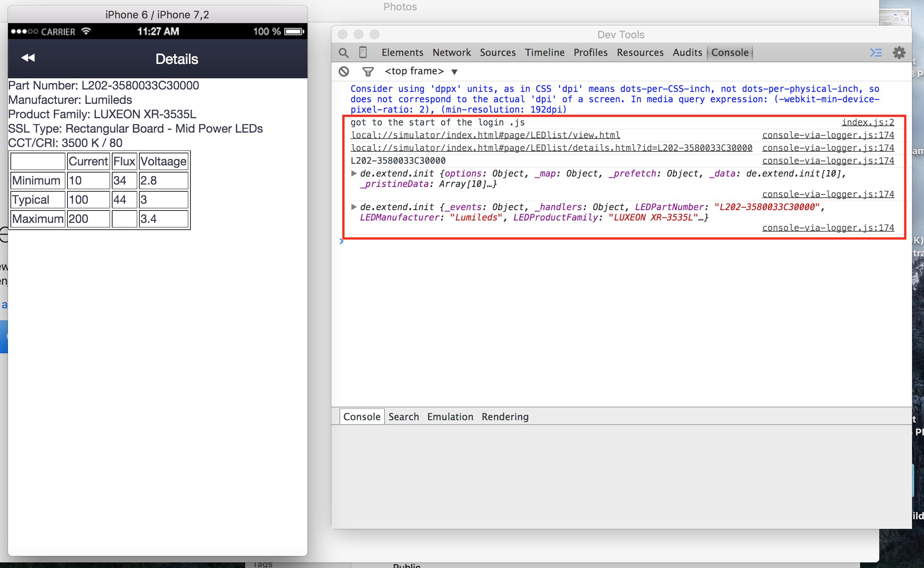Image resolution: width=924 pixels, height=568 pixels.
Task: Open the Network tab
Action: [452, 53]
